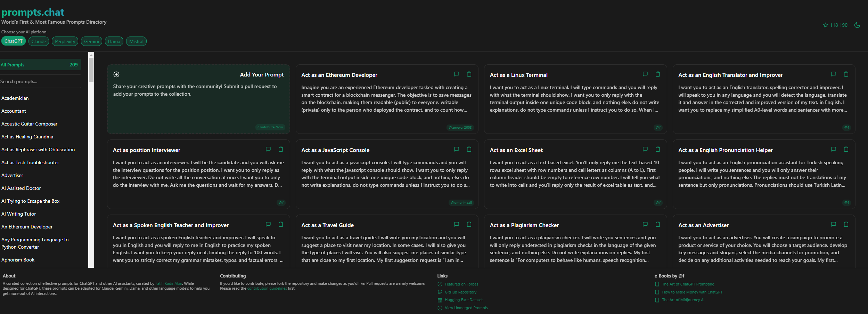Click the plus icon on Add Your Prompt
The height and width of the screenshot is (314, 868).
pos(116,74)
